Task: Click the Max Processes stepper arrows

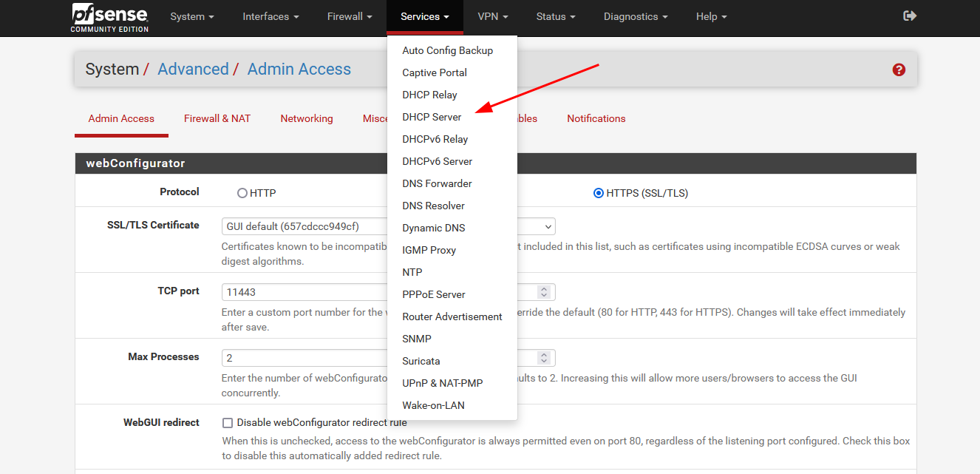Action: click(544, 358)
